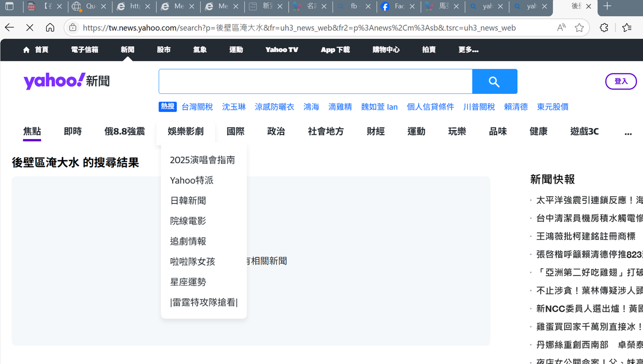
Task: Click trending search 沈玉琳
Action: [234, 107]
